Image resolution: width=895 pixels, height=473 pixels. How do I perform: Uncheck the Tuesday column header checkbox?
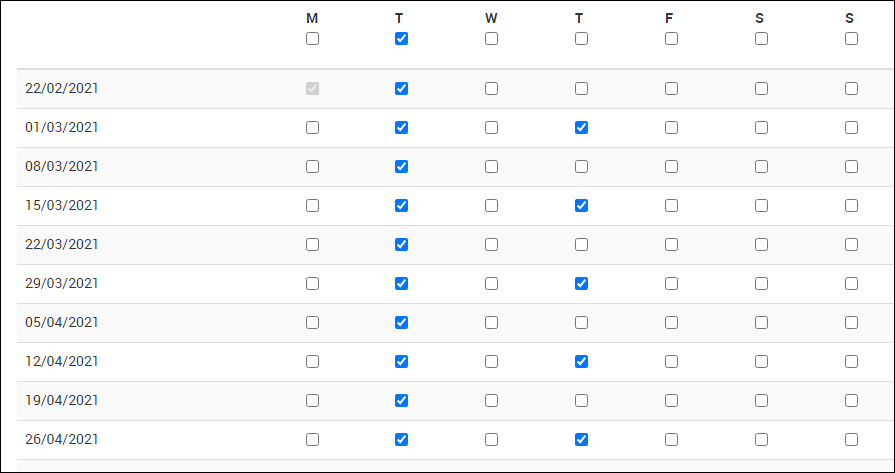[x=402, y=39]
